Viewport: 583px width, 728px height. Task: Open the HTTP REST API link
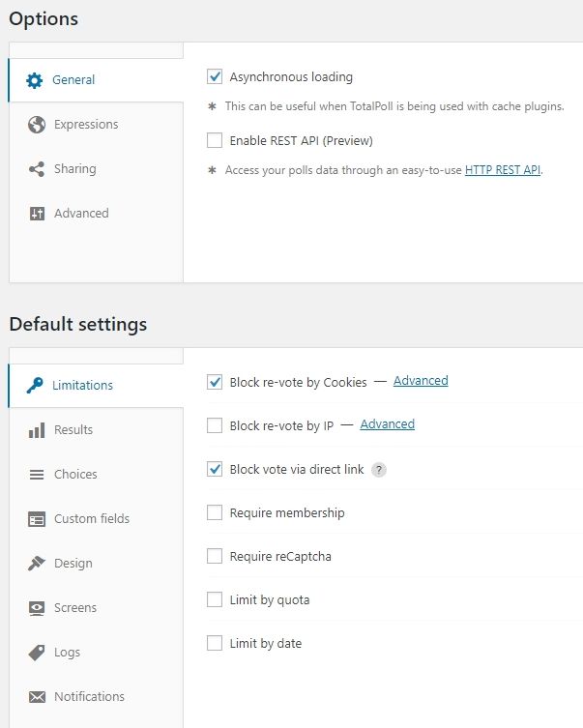click(x=503, y=170)
